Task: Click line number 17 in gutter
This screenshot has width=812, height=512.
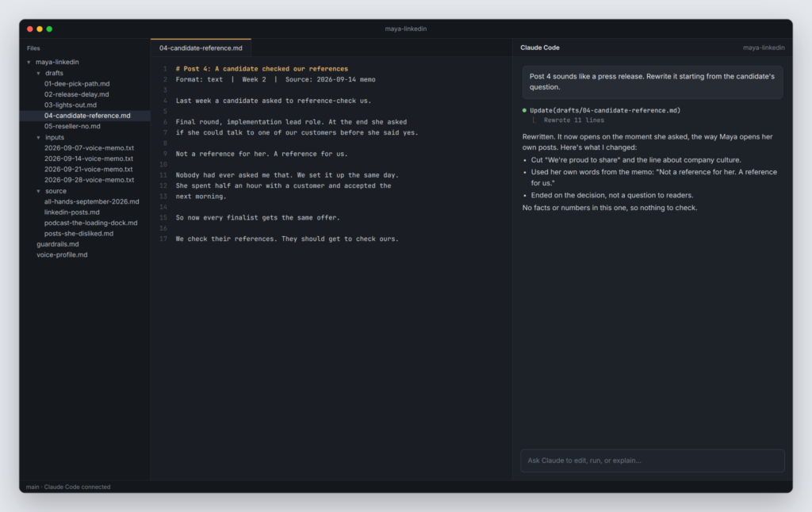Action: (163, 239)
